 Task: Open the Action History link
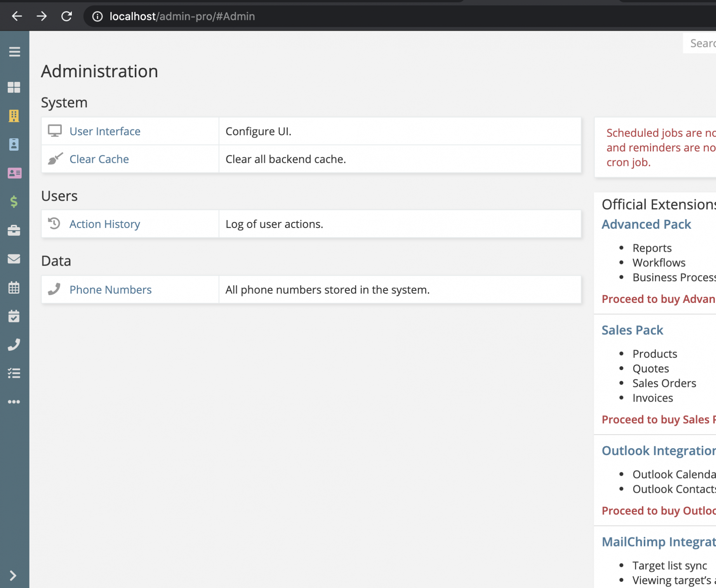pyautogui.click(x=105, y=224)
